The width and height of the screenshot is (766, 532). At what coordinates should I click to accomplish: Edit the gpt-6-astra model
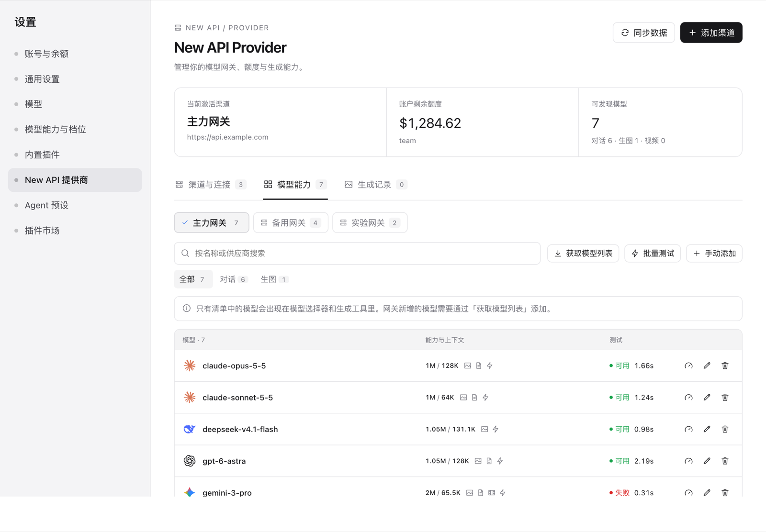click(x=707, y=461)
